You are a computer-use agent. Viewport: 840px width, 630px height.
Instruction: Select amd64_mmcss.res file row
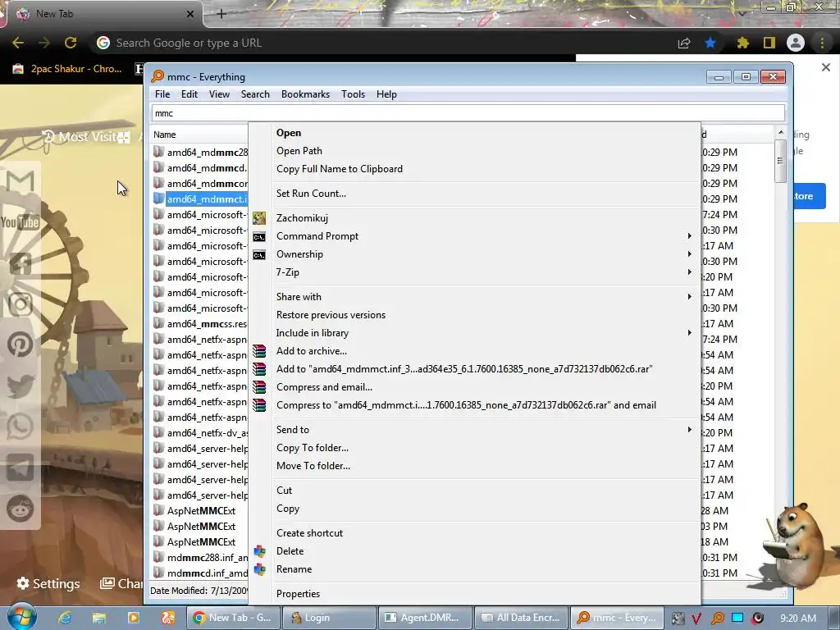pyautogui.click(x=200, y=323)
